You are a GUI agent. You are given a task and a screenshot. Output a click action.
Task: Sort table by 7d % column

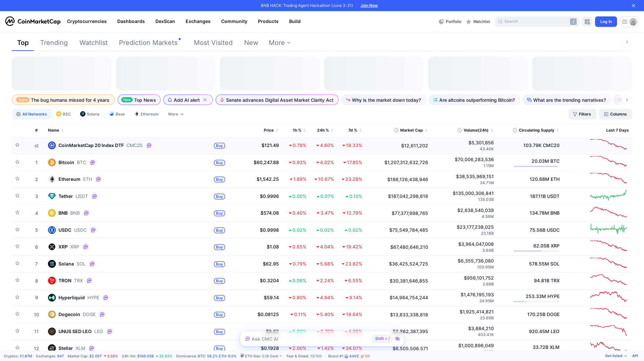click(355, 130)
